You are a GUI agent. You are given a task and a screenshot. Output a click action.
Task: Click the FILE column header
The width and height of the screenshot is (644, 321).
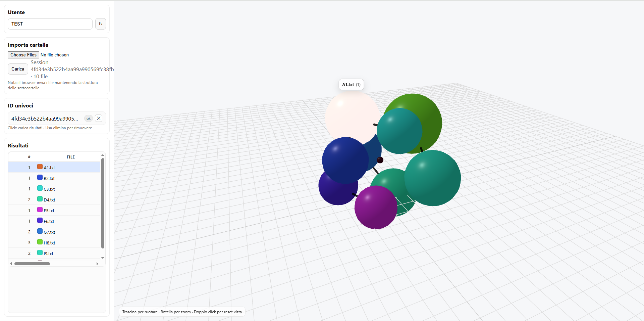pyautogui.click(x=70, y=157)
